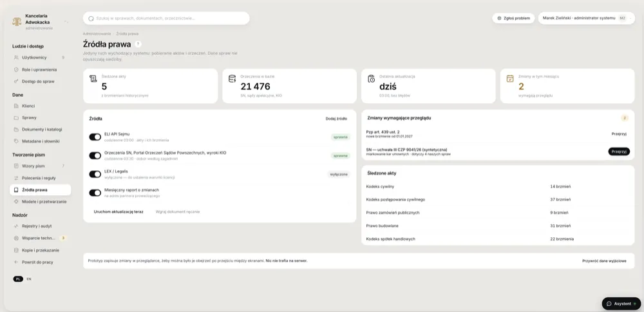This screenshot has height=312, width=644.
Task: Toggle the Orzeczenia SN source switch
Action: [x=95, y=155]
